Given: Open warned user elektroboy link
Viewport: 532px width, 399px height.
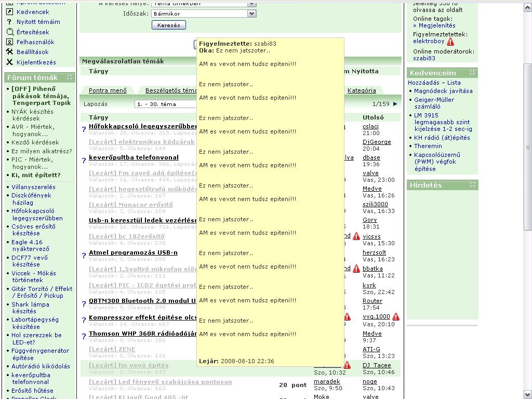Looking at the screenshot, I should click(x=429, y=41).
